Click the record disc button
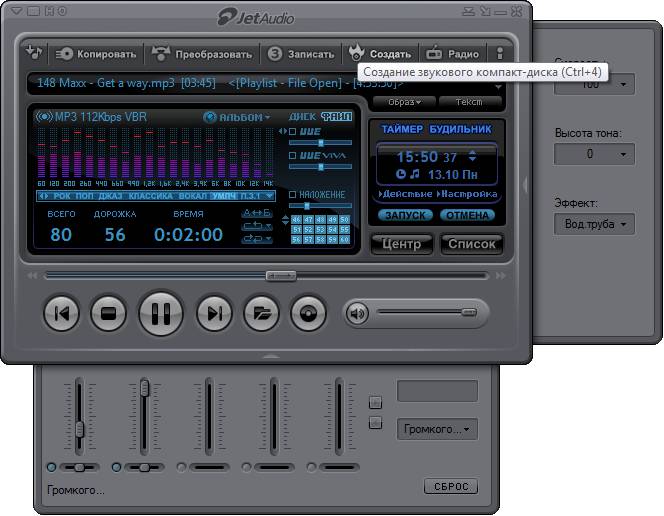The width and height of the screenshot is (664, 516). tap(308, 313)
